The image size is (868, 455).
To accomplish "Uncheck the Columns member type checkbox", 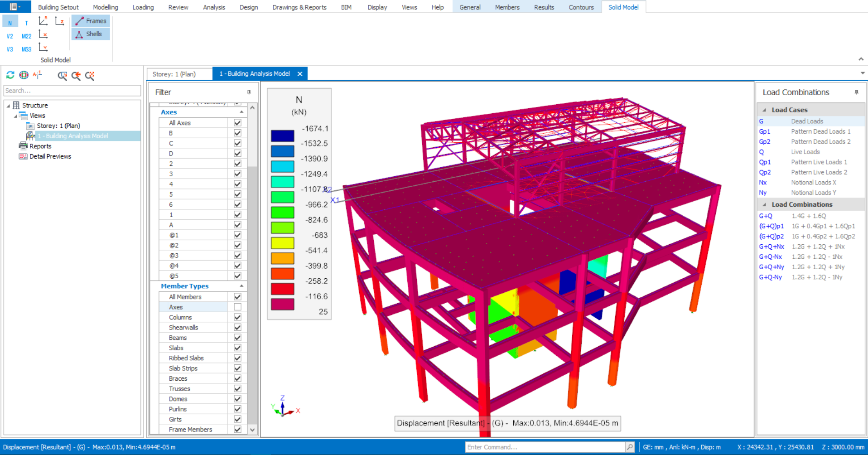I will coord(237,317).
